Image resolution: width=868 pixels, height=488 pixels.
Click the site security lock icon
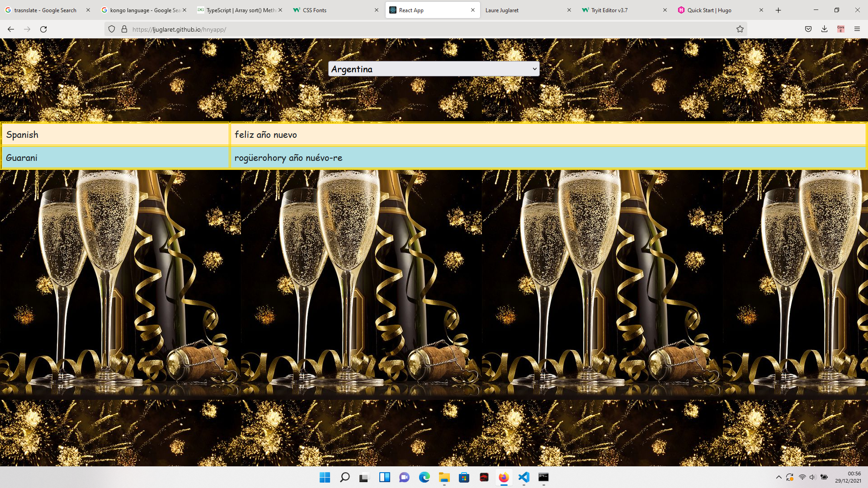click(124, 29)
